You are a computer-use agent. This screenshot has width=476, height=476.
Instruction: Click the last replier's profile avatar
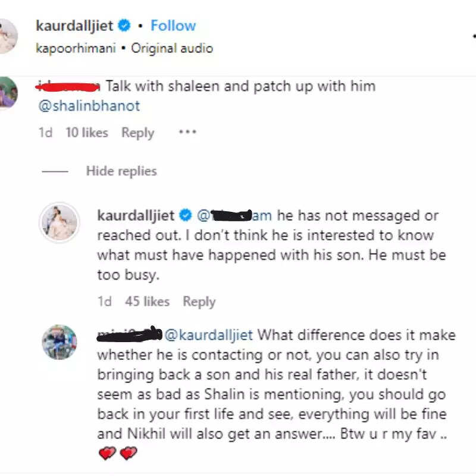(x=59, y=342)
